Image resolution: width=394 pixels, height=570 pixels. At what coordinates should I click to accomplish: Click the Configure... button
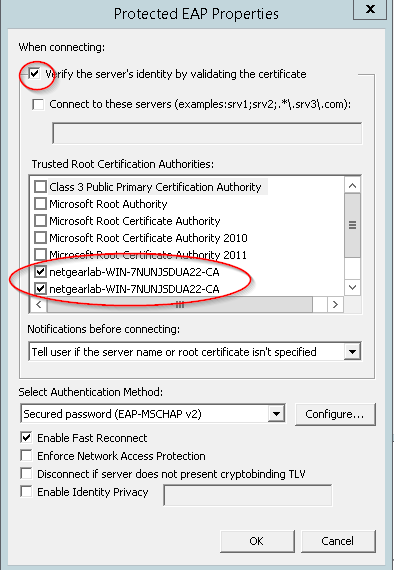click(x=335, y=414)
